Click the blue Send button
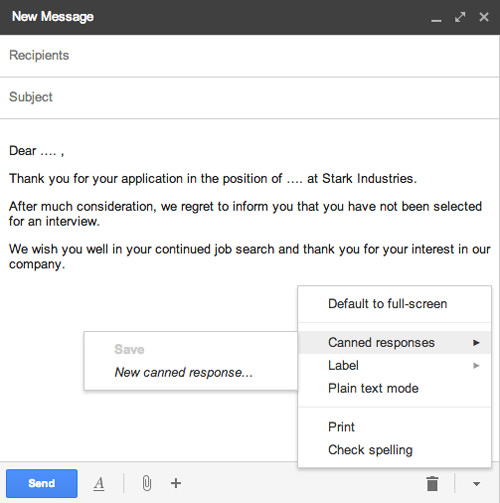The image size is (500, 503). (x=42, y=483)
